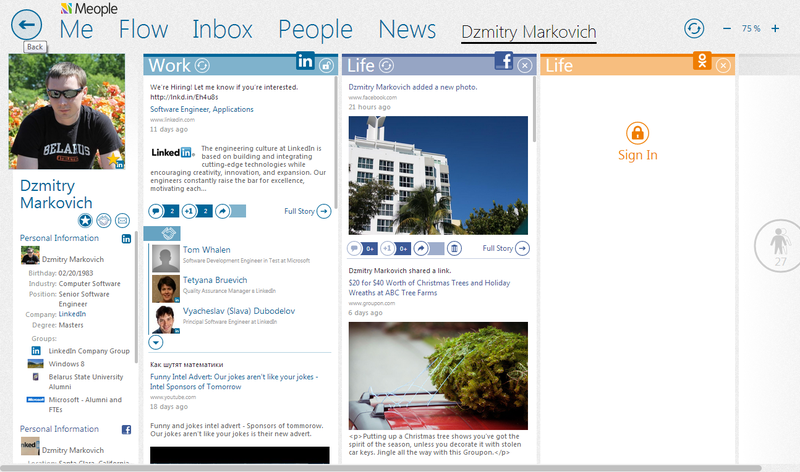
Task: Open Vyacheslav (Slava) Dubodelov's profile
Action: tap(239, 311)
